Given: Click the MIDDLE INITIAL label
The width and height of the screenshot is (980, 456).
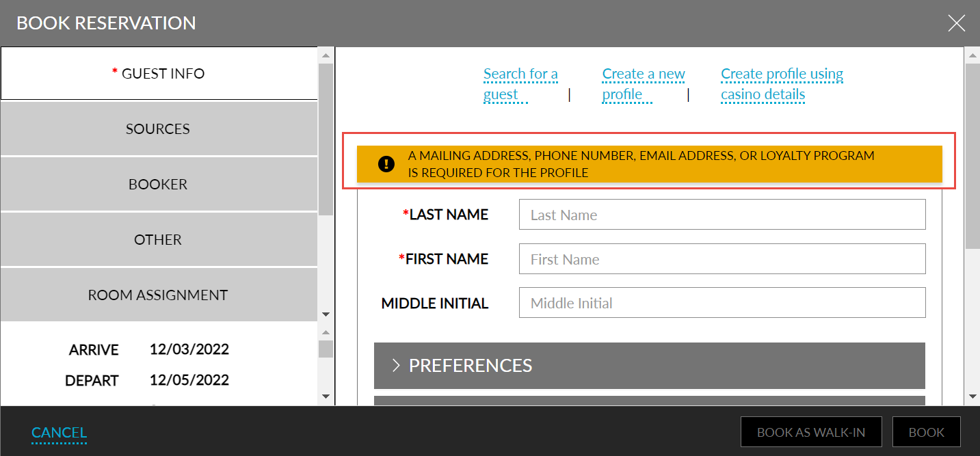Looking at the screenshot, I should tap(435, 304).
